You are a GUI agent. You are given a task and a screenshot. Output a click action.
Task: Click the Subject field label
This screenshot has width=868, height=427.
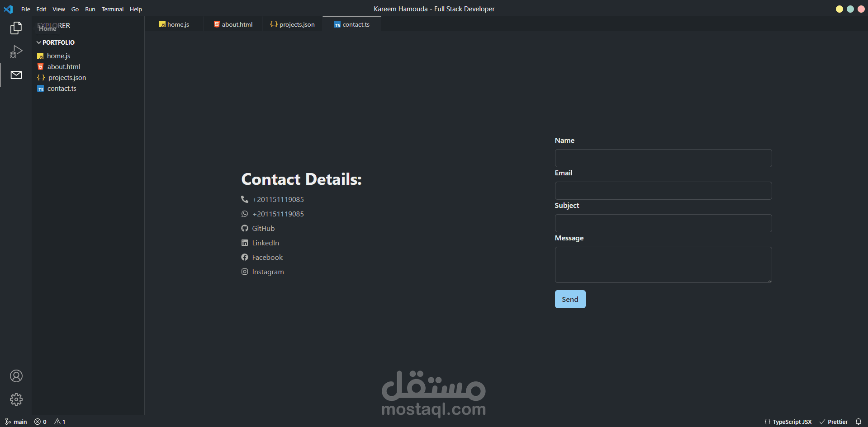[x=567, y=206]
